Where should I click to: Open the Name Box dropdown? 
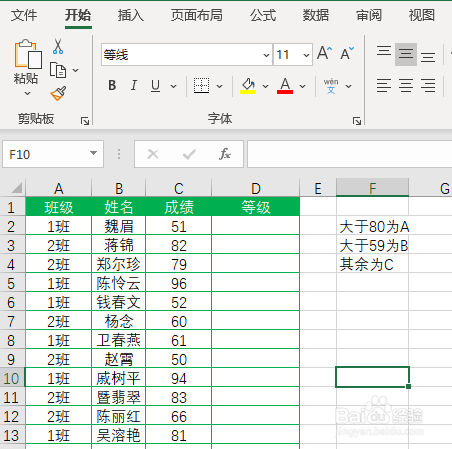click(x=93, y=153)
